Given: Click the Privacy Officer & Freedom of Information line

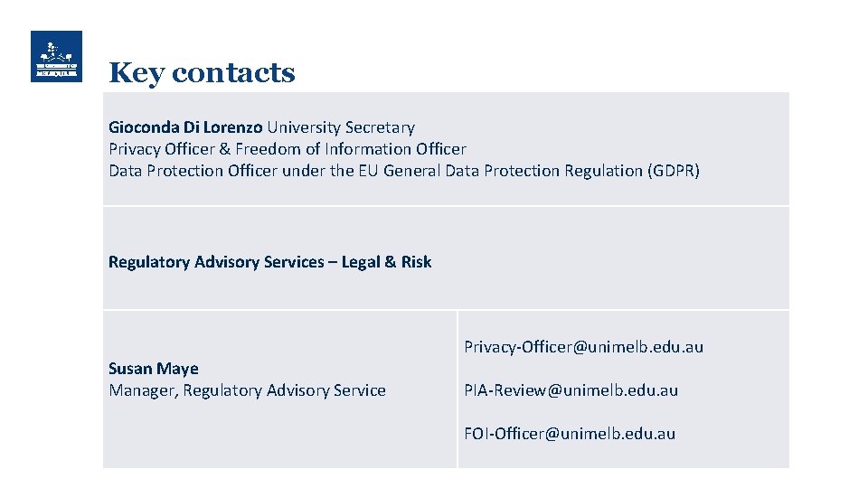Looking at the screenshot, I should tap(288, 149).
